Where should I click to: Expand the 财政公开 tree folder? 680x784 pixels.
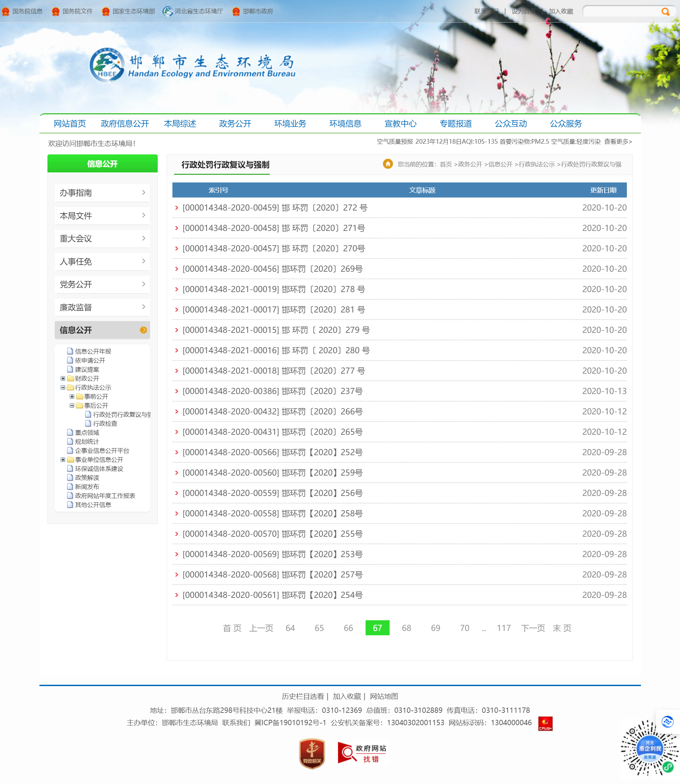(x=63, y=378)
